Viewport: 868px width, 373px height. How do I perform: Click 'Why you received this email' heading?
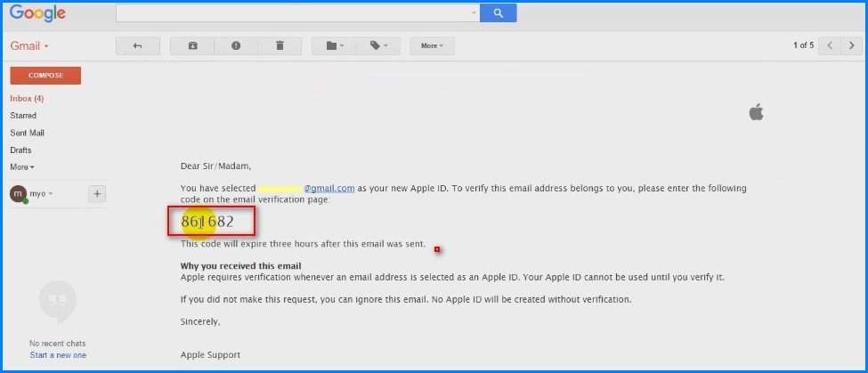click(x=240, y=266)
